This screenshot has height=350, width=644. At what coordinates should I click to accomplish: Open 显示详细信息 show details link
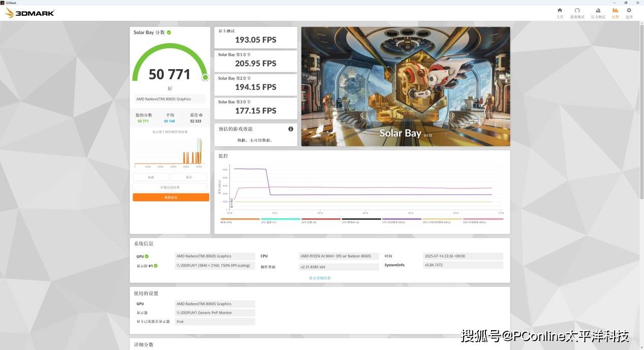click(x=320, y=278)
